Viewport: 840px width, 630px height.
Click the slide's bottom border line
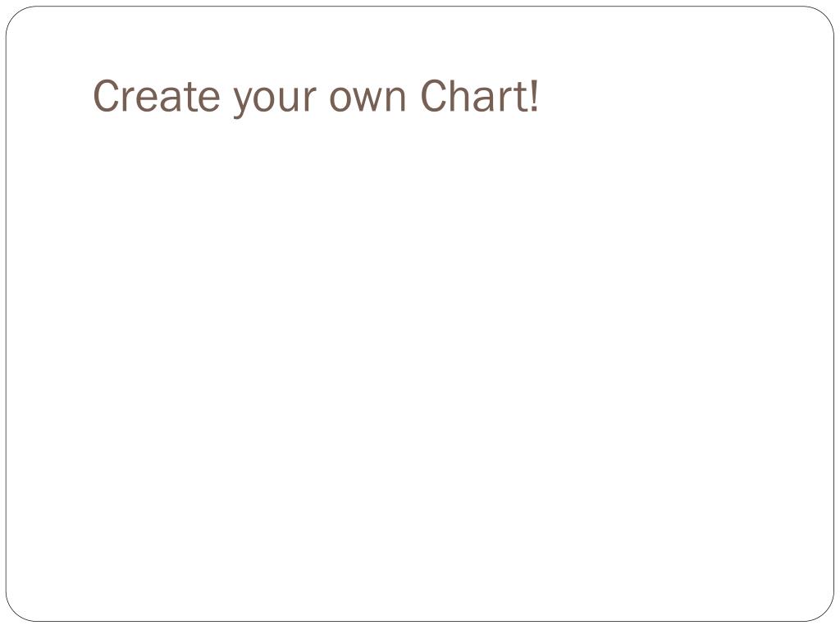[x=420, y=621]
